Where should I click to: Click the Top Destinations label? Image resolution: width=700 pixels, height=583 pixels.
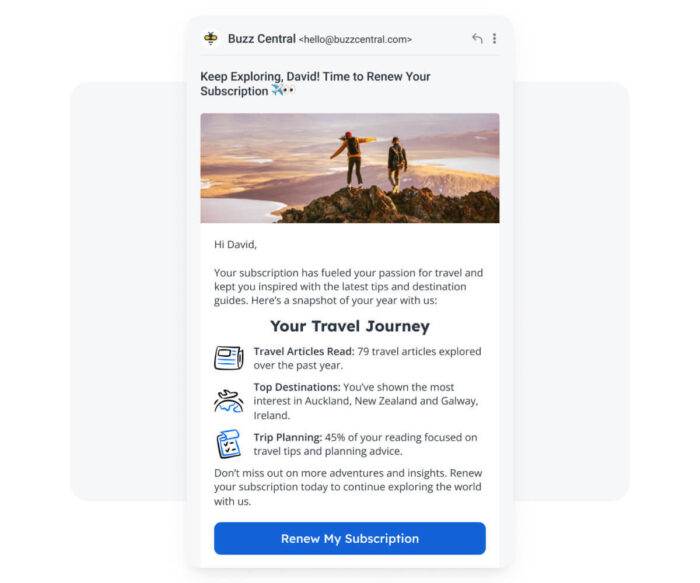[297, 387]
